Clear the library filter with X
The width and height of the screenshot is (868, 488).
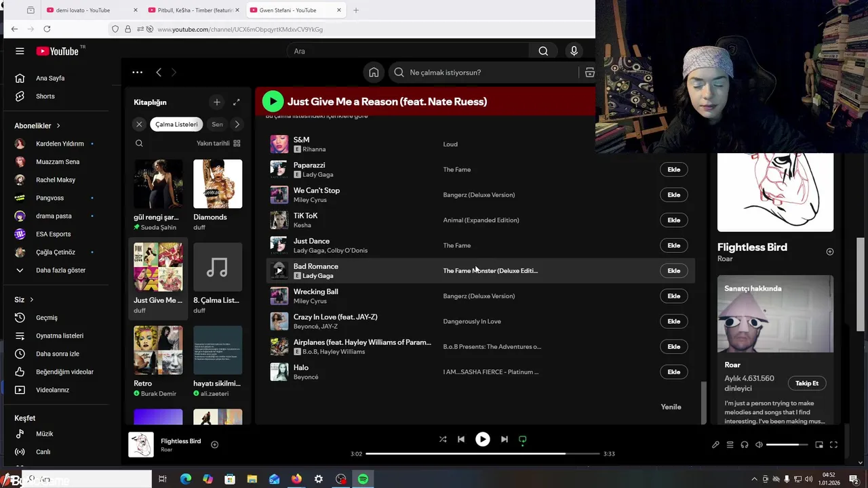[x=139, y=124]
